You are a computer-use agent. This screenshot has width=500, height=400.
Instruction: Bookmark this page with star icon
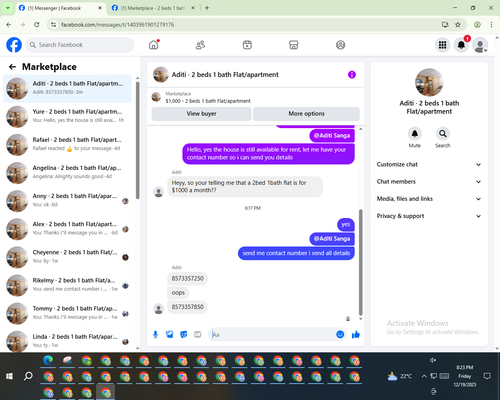point(458,25)
